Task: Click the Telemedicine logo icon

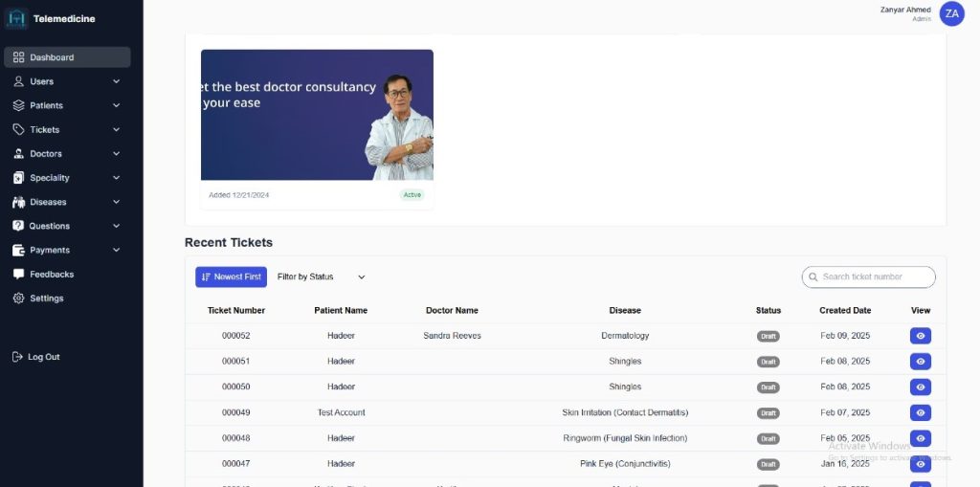Action: coord(17,18)
